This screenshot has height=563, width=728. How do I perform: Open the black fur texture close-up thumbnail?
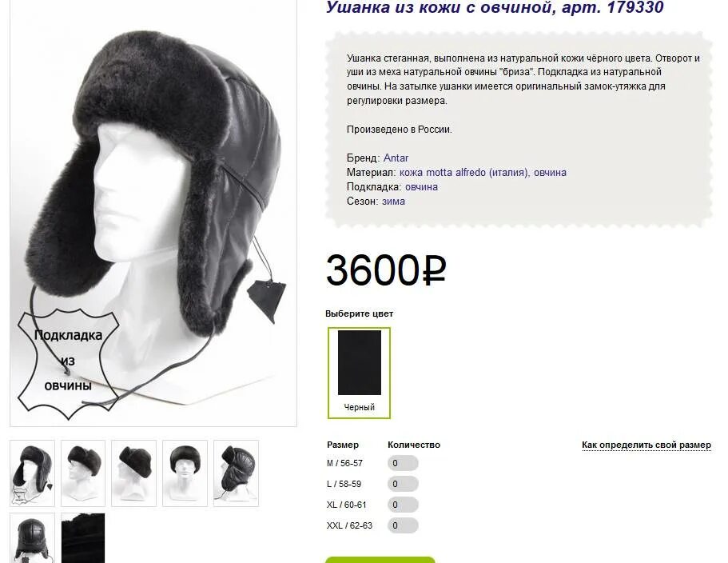83,538
